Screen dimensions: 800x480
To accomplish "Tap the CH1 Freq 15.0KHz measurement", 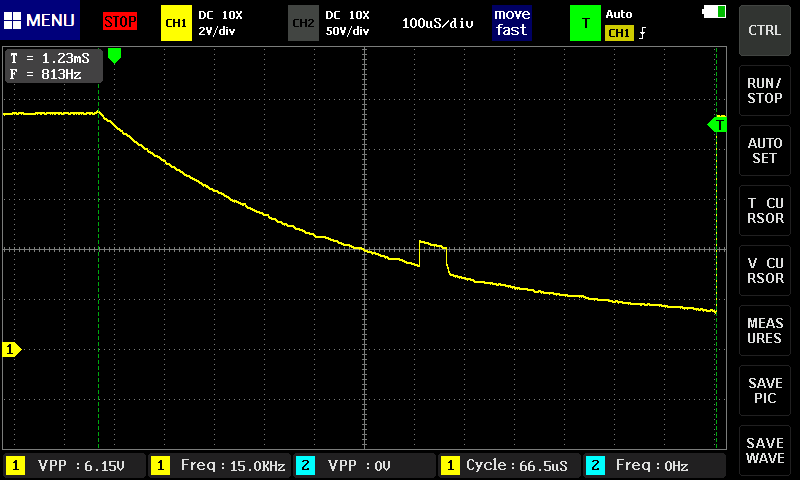I will pos(220,465).
